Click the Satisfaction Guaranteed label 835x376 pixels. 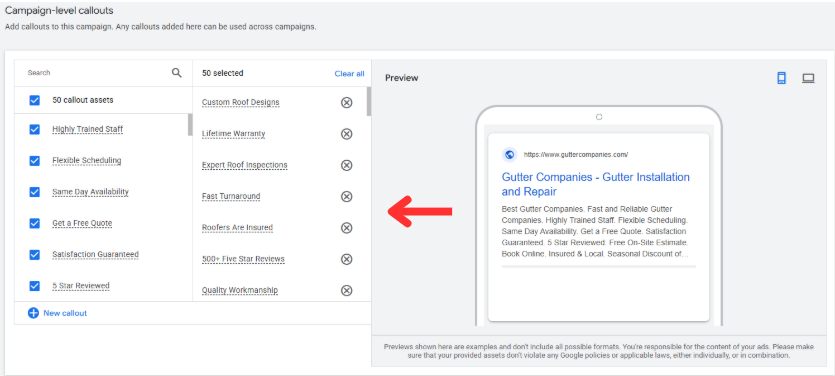[95, 255]
